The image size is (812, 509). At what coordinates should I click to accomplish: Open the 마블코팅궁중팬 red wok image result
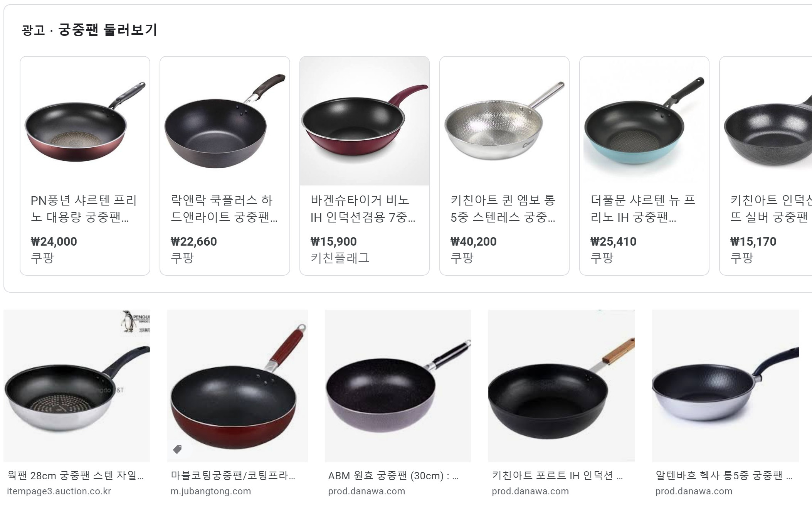[x=237, y=386]
